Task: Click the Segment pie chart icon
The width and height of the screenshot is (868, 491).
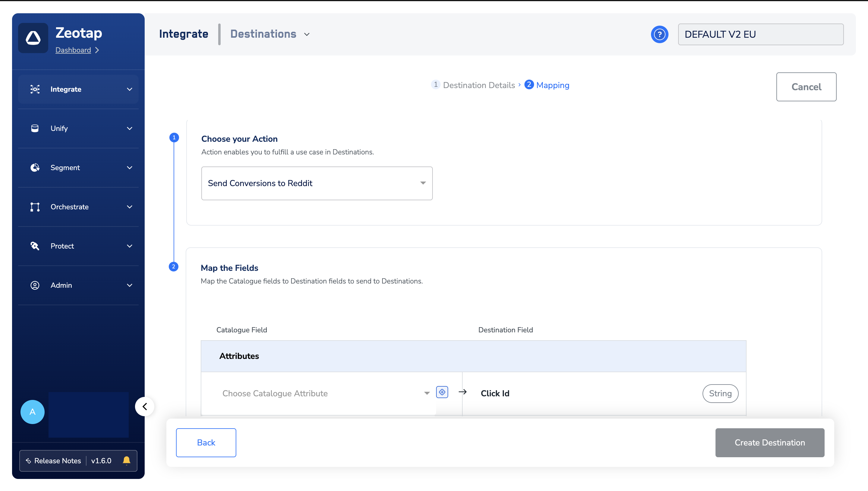Action: (x=35, y=168)
